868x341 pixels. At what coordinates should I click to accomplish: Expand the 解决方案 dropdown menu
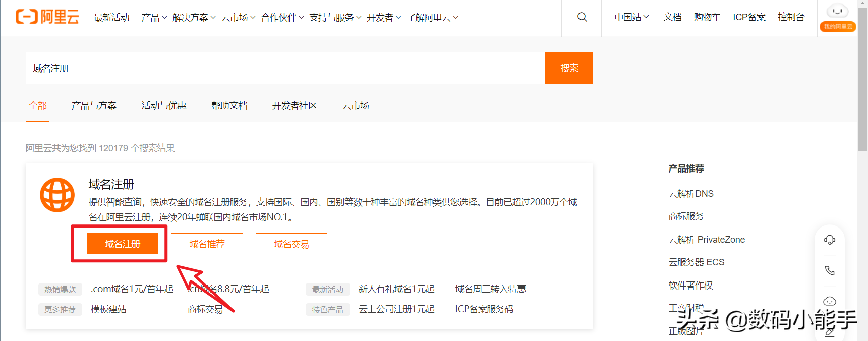[x=194, y=18]
